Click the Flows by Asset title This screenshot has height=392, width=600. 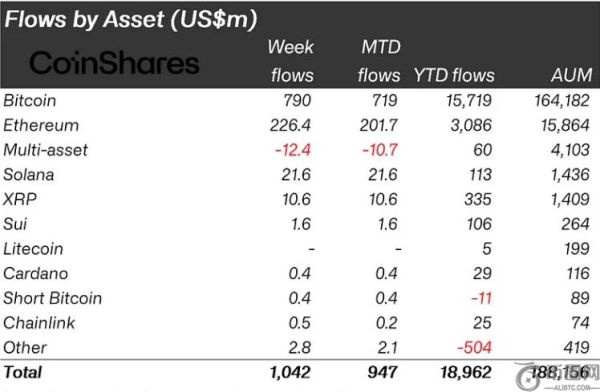click(x=131, y=19)
